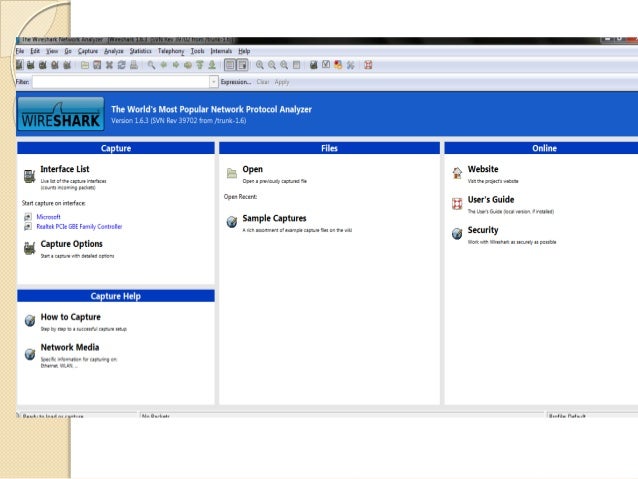The height and width of the screenshot is (479, 638).
Task: Open the User's Guide link
Action: pyautogui.click(x=491, y=199)
